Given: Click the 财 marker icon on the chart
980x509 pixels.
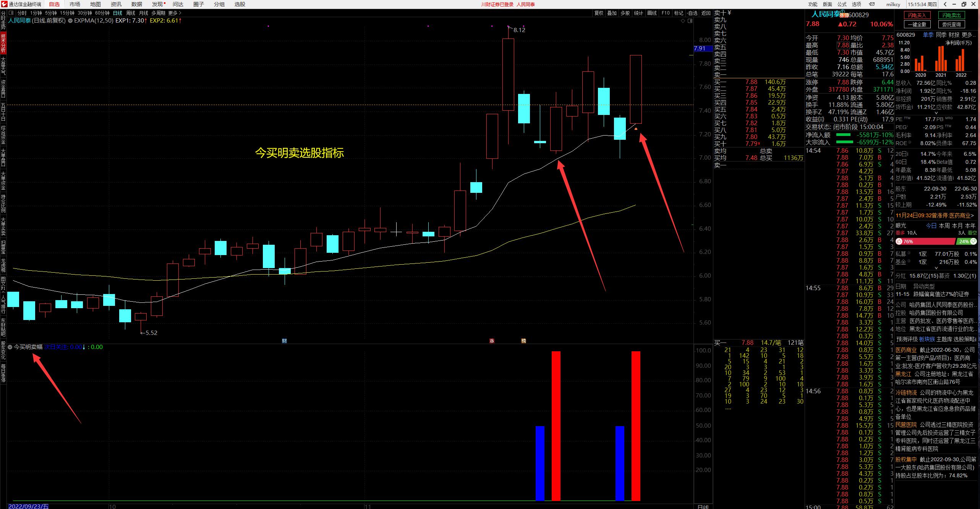Looking at the screenshot, I should [x=284, y=341].
